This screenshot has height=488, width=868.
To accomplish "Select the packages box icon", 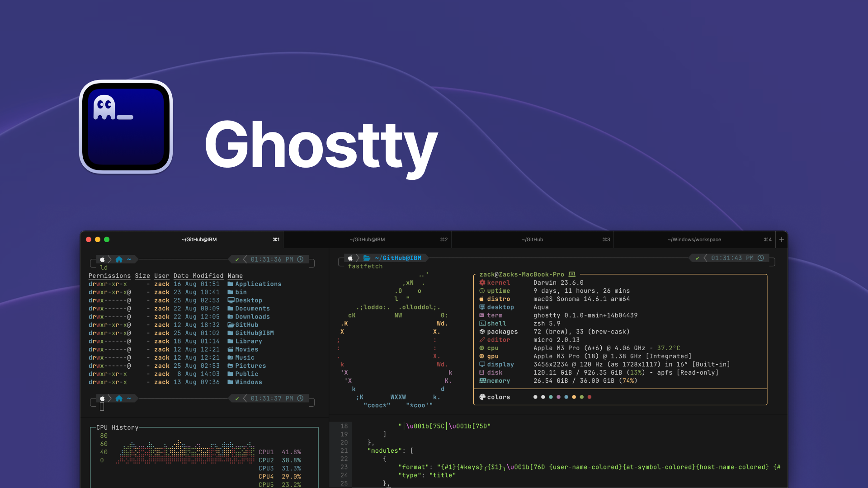I will (482, 331).
